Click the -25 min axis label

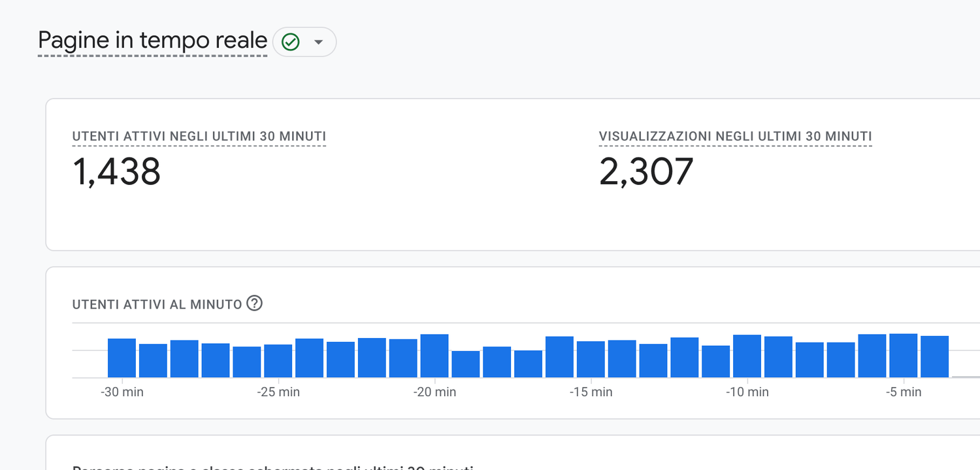coord(278,392)
